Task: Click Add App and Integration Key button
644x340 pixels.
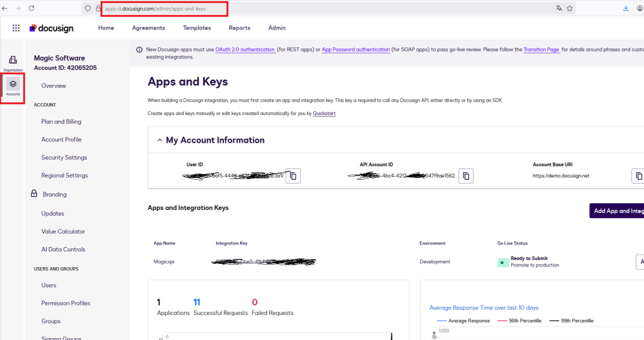Action: coord(616,211)
